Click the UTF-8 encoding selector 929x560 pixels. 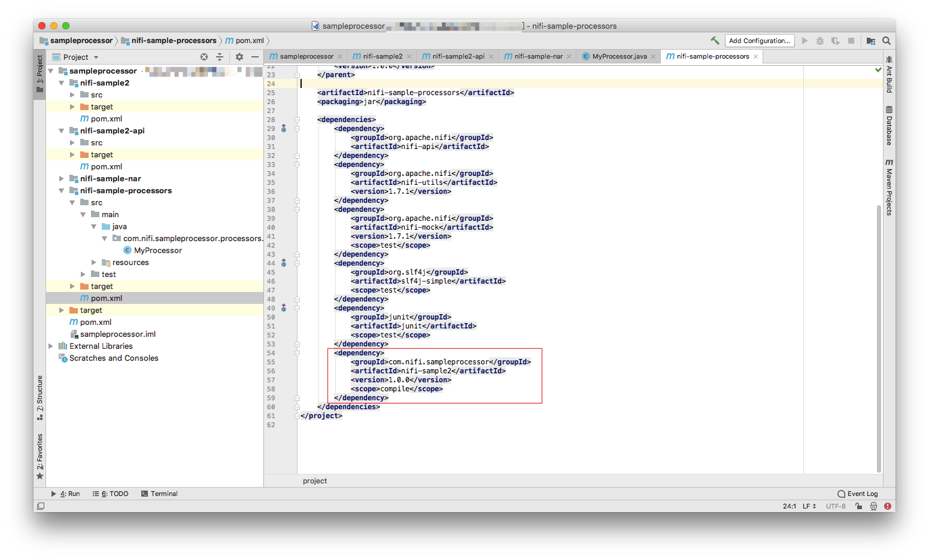836,506
